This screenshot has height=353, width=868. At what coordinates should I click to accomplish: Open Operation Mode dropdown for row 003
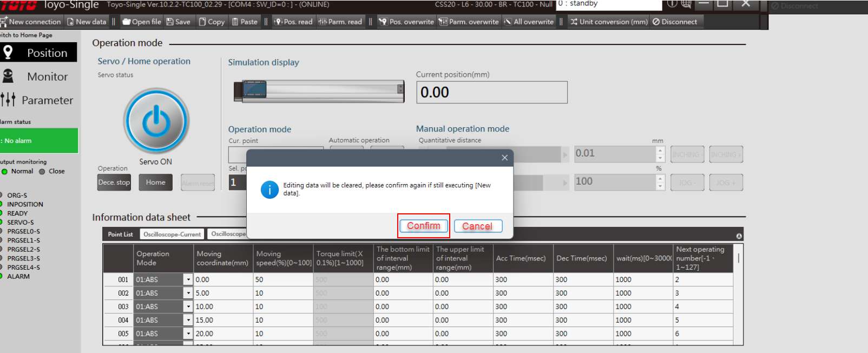tap(188, 306)
